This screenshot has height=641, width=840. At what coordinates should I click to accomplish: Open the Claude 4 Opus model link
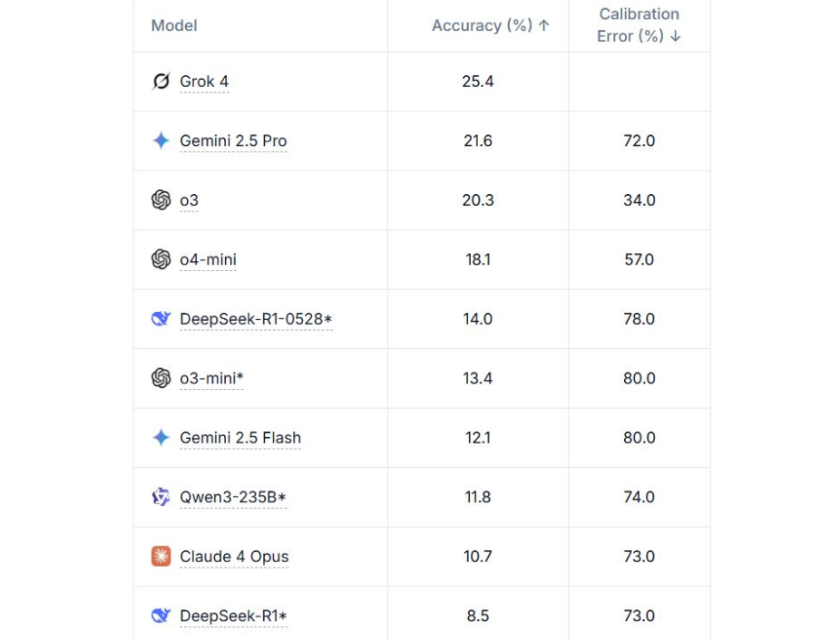coord(234,557)
